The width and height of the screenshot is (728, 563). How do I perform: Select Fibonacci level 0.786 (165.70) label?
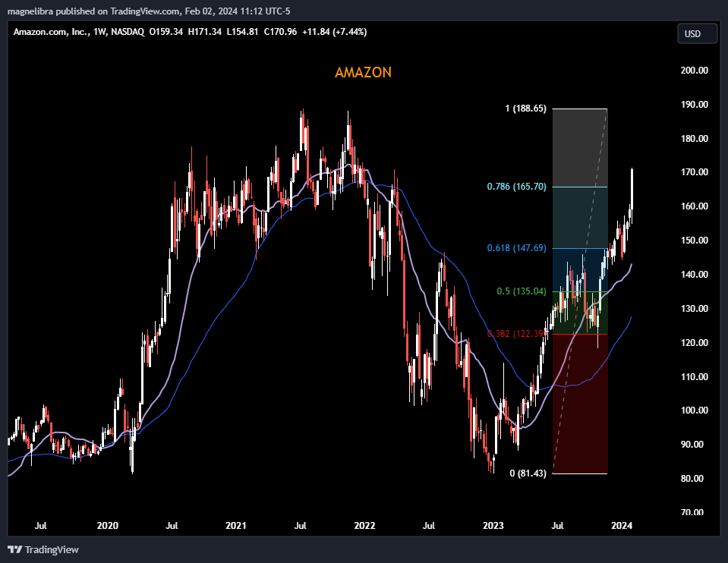pyautogui.click(x=517, y=187)
